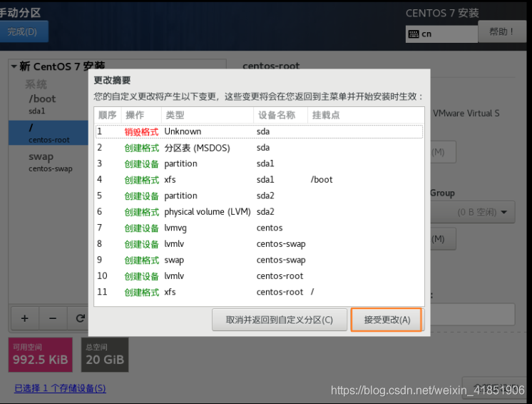Select row 10 lvmlv centos-root

point(259,276)
